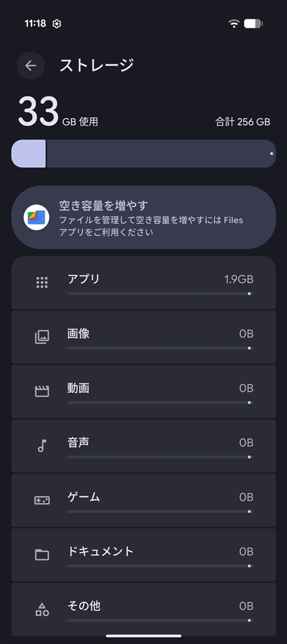Click the total storage usage bar
This screenshot has width=287, height=644.
pyautogui.click(x=143, y=153)
